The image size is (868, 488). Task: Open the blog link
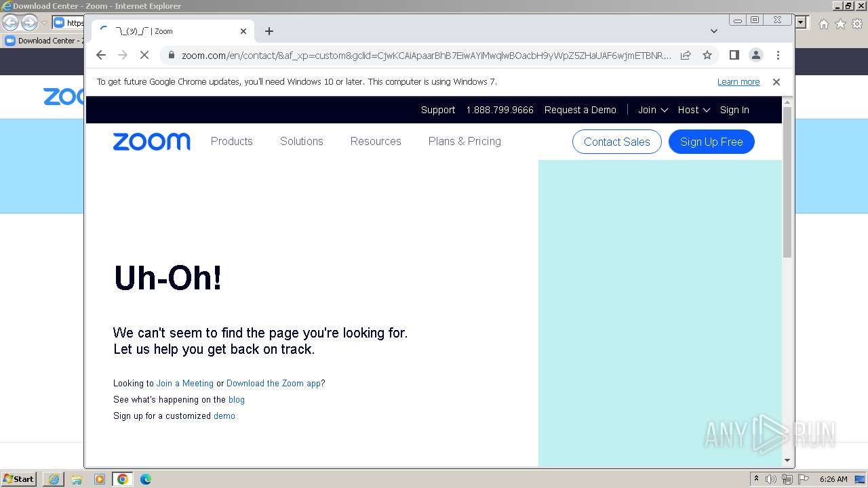(x=237, y=400)
